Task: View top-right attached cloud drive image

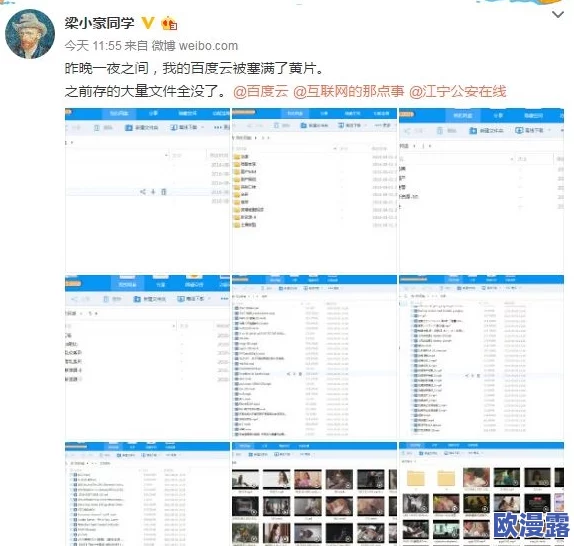Action: pos(481,190)
